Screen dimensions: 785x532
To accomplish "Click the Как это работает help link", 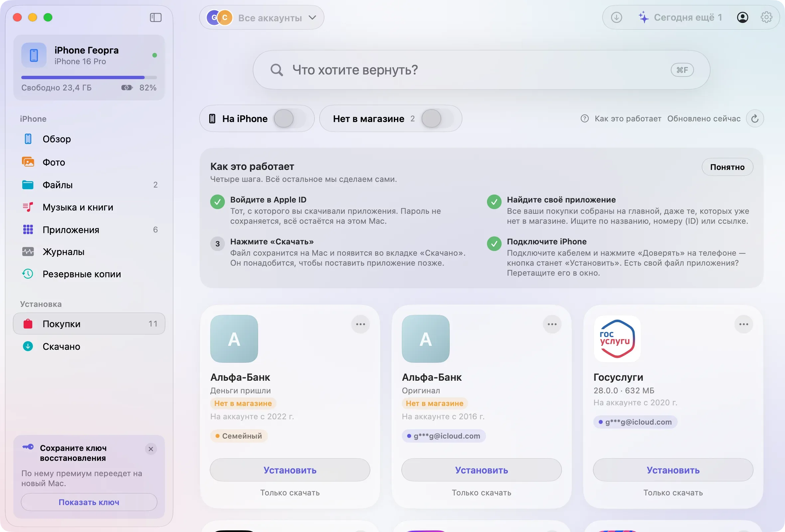I will (628, 118).
